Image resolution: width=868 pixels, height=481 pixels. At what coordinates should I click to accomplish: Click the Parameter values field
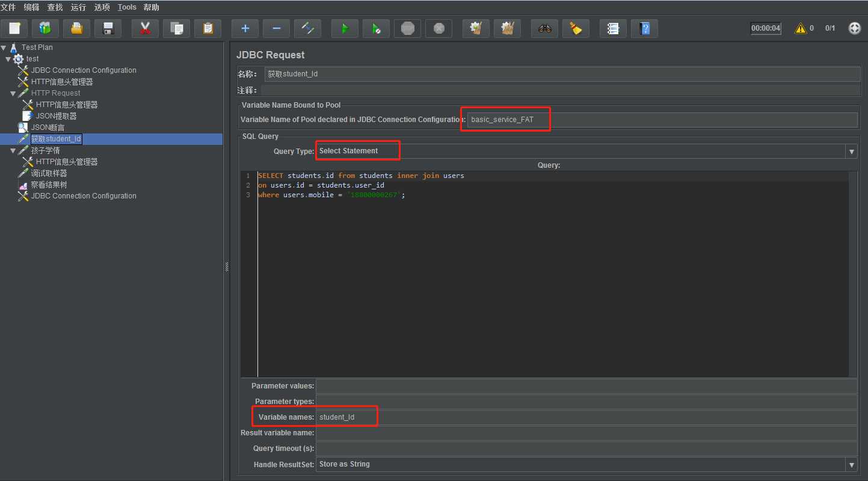pyautogui.click(x=586, y=386)
